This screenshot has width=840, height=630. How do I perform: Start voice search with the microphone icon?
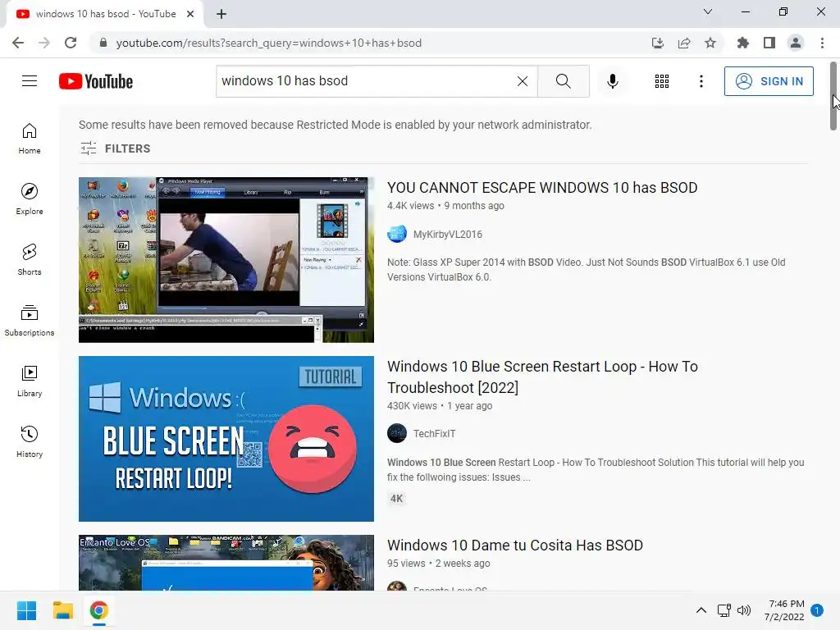point(612,81)
